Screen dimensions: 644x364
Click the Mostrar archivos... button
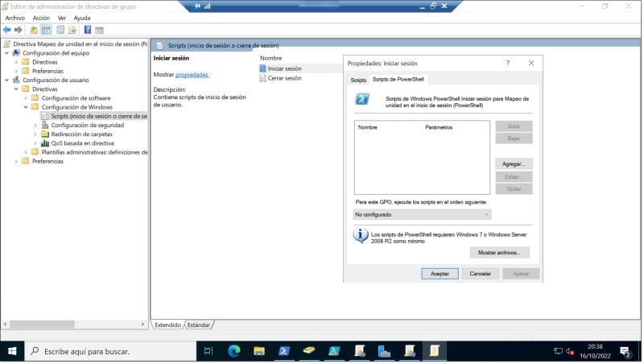click(499, 253)
